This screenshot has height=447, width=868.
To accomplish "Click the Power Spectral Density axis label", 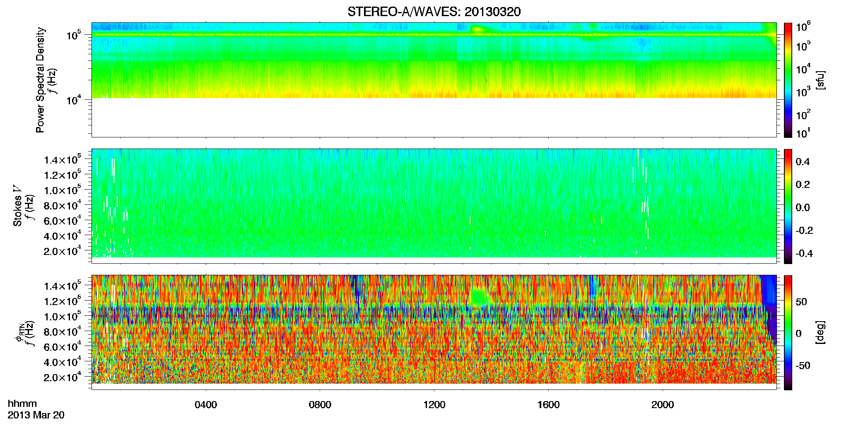I will point(40,80).
